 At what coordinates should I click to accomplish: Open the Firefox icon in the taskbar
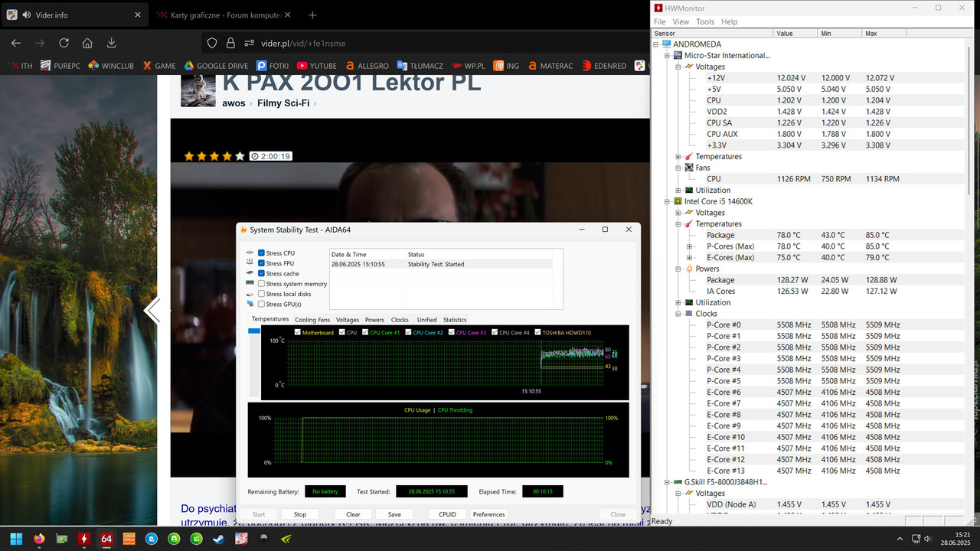tap(39, 538)
